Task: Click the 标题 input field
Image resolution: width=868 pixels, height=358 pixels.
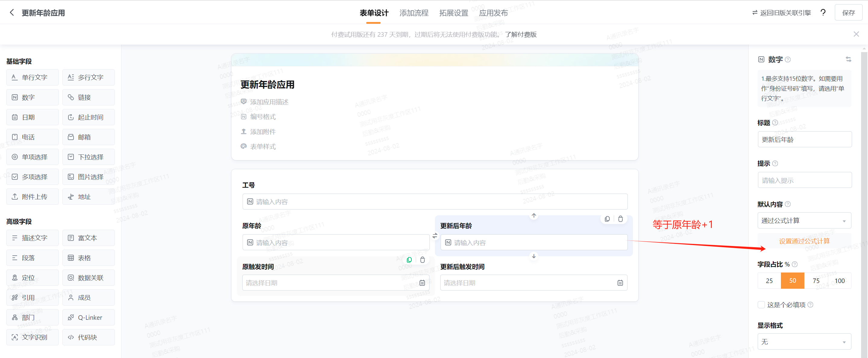Action: coord(805,139)
